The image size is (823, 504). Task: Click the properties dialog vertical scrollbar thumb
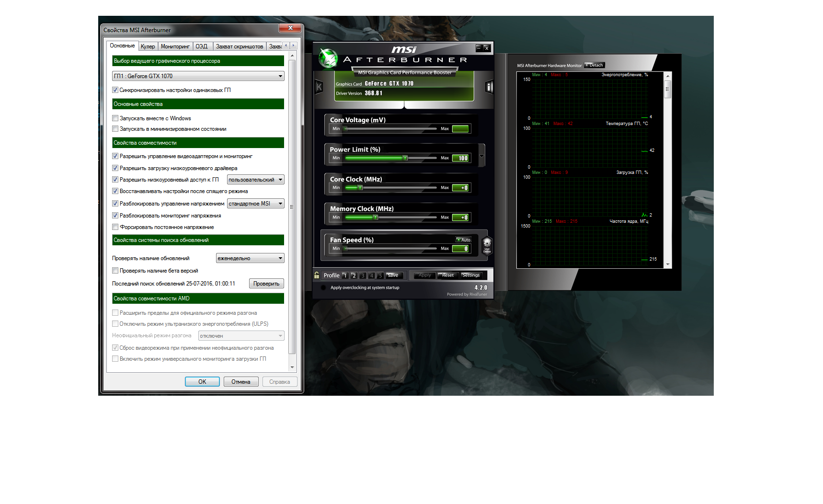point(292,207)
